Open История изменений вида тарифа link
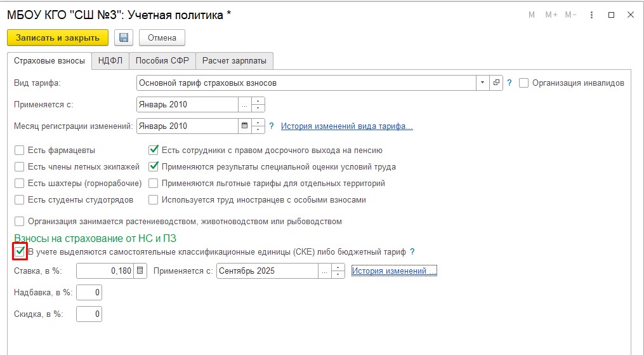This screenshot has height=355, width=644. 346,126
